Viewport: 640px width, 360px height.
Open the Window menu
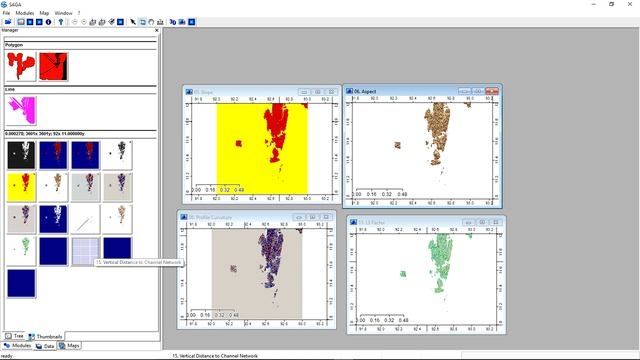coord(63,13)
